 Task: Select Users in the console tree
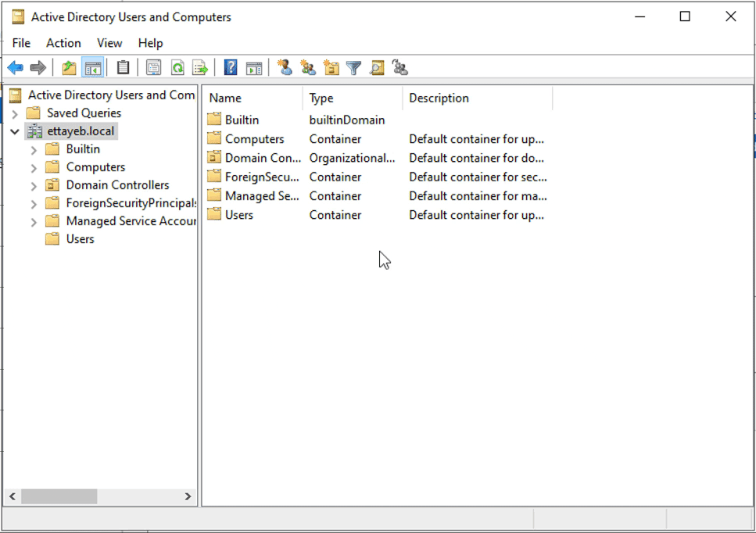tap(80, 239)
